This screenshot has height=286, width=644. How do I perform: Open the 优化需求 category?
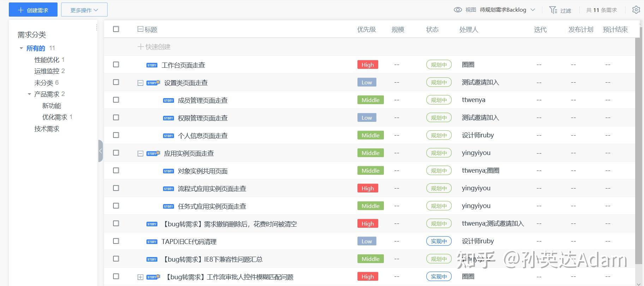click(55, 117)
